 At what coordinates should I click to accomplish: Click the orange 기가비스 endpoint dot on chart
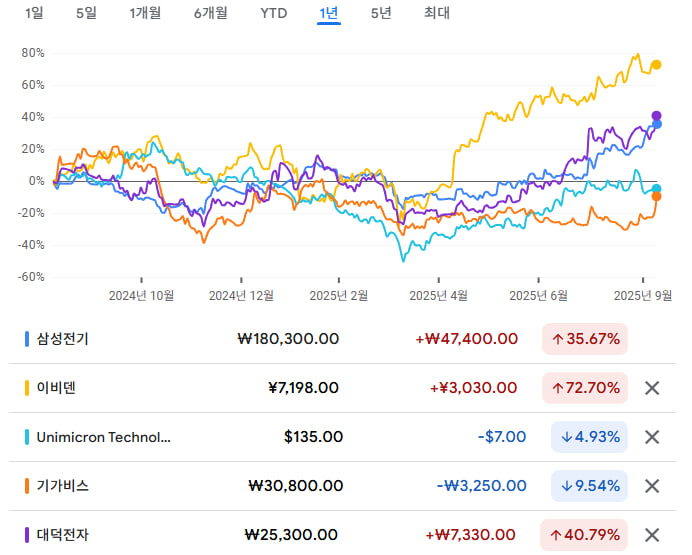tap(656, 196)
